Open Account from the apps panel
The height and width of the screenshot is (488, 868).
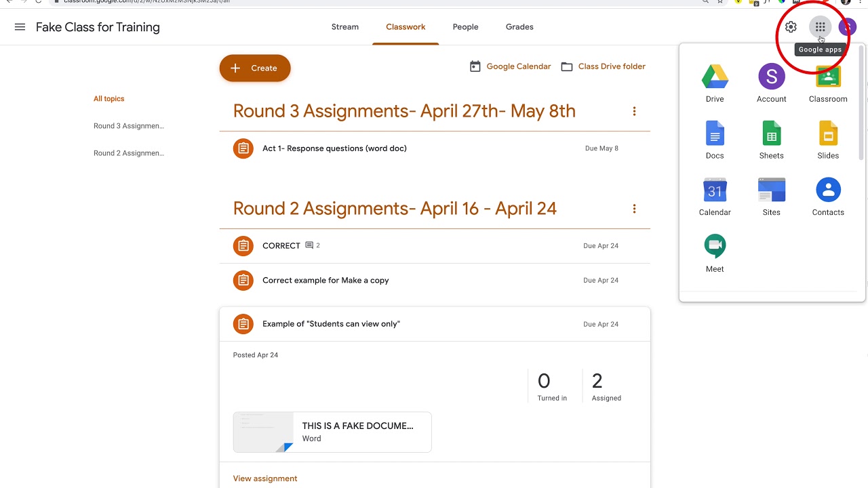tap(771, 83)
